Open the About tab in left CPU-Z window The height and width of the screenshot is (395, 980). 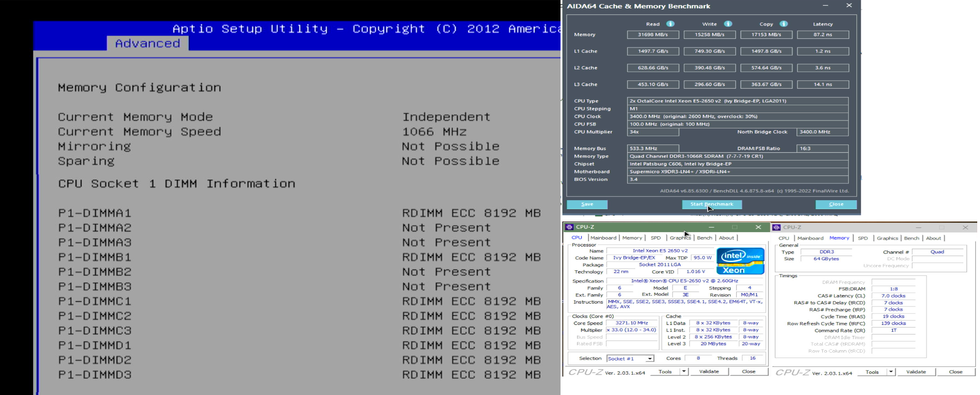coord(726,238)
